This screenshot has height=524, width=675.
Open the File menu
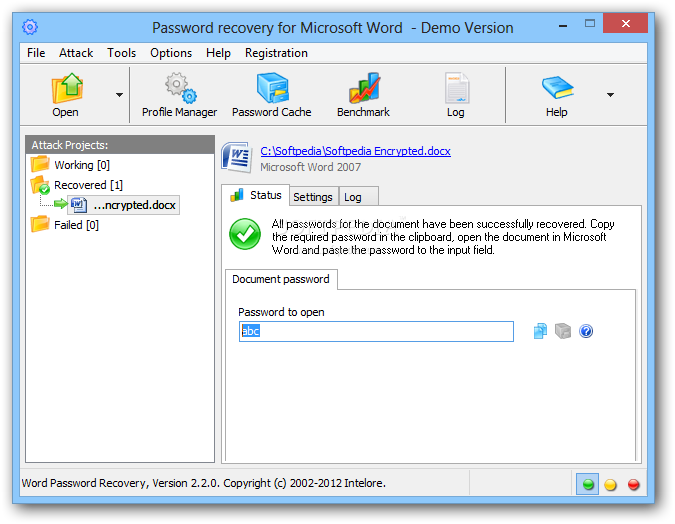pos(36,53)
